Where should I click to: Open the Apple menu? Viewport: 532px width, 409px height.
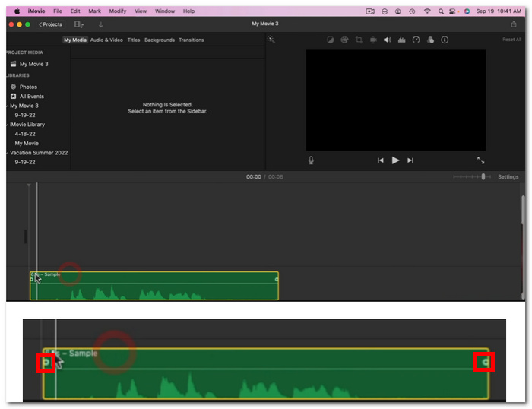(x=17, y=11)
